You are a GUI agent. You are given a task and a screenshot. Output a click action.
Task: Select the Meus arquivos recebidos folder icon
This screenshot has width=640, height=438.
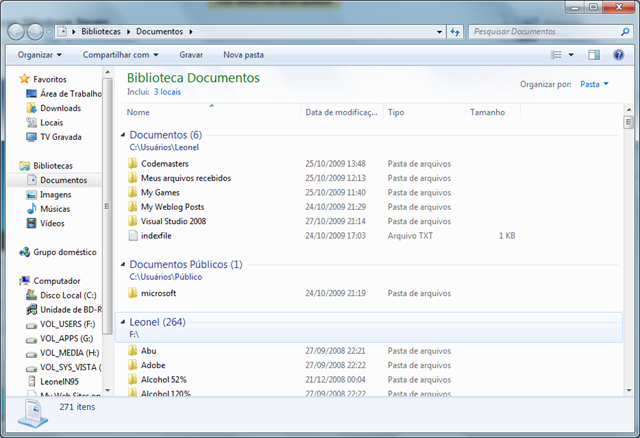133,178
